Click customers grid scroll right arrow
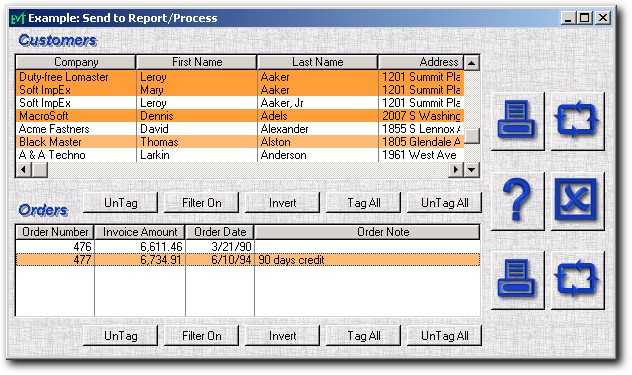The height and width of the screenshot is (375, 632). pyautogui.click(x=456, y=170)
